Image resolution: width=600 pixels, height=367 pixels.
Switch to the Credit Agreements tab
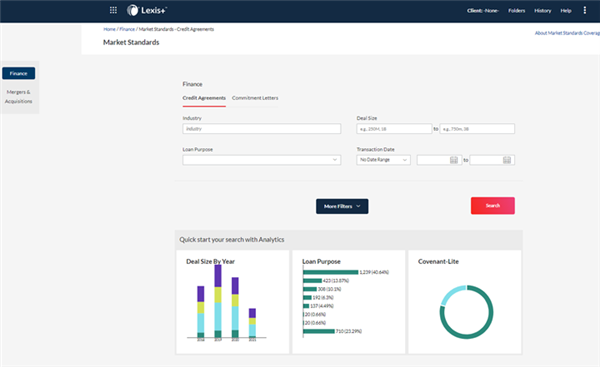click(204, 98)
